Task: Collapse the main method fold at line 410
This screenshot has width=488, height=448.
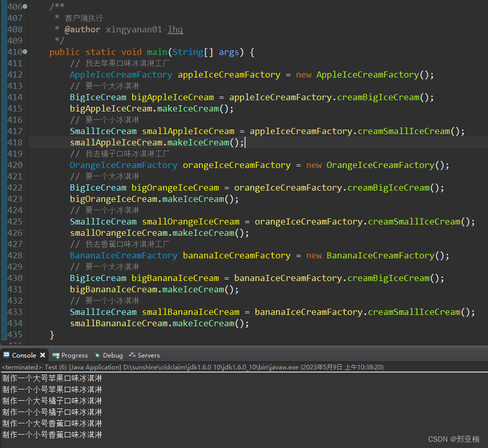Action: pos(25,52)
